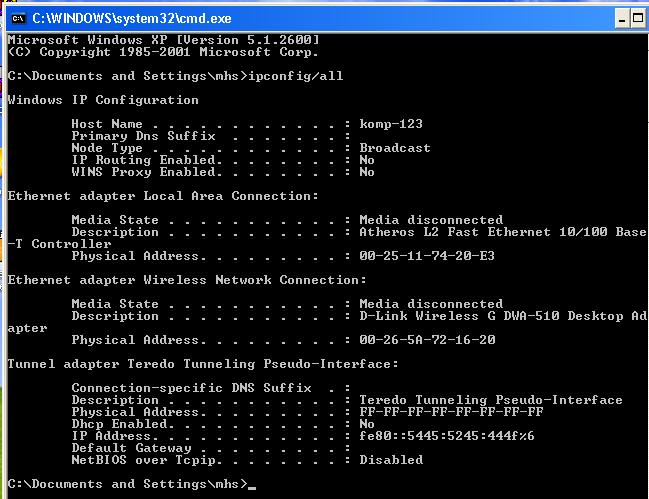Image resolution: width=649 pixels, height=499 pixels.
Task: Click the host name value komp-123
Action: (x=391, y=124)
